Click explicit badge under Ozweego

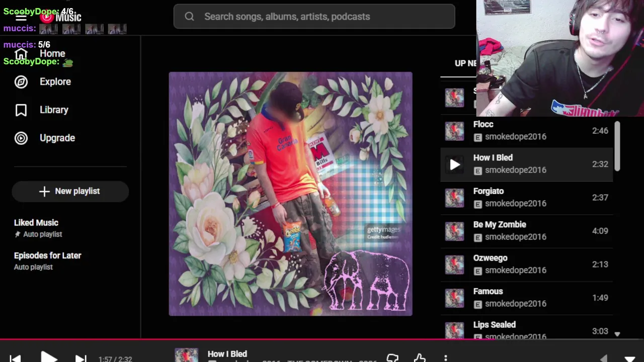point(477,271)
